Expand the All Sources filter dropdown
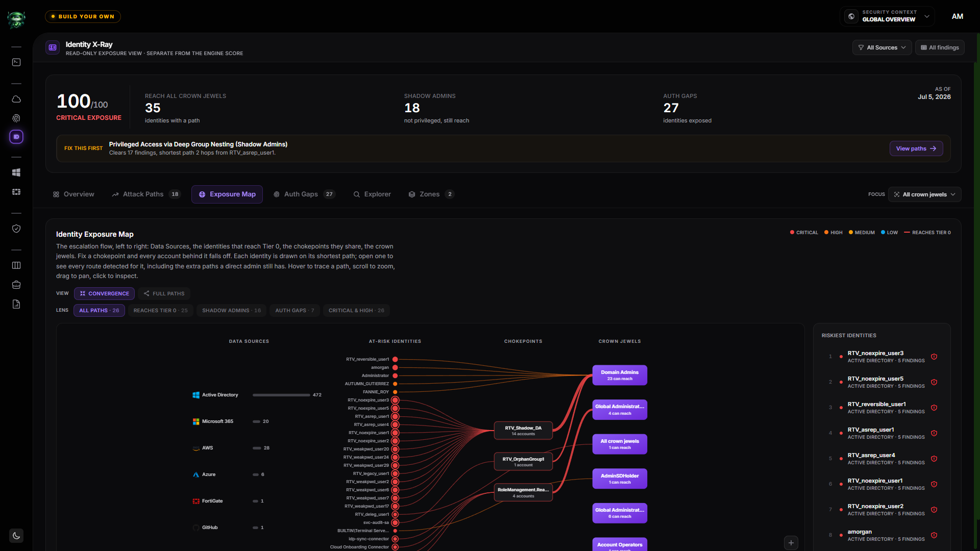 (882, 47)
